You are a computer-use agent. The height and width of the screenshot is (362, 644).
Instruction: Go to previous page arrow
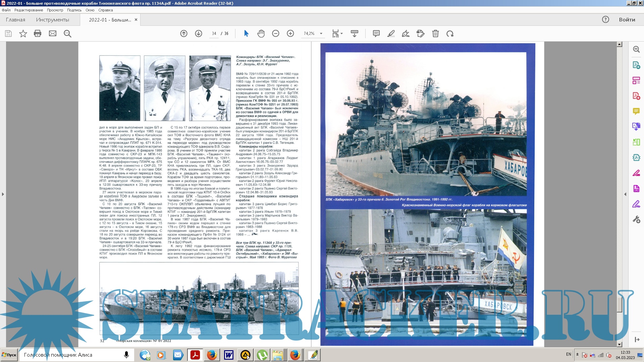point(184,34)
